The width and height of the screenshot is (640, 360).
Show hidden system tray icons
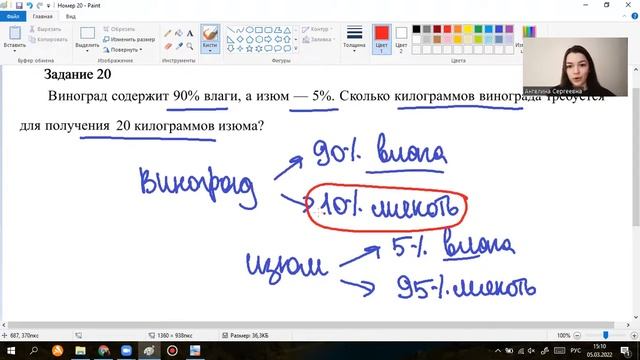click(x=498, y=351)
